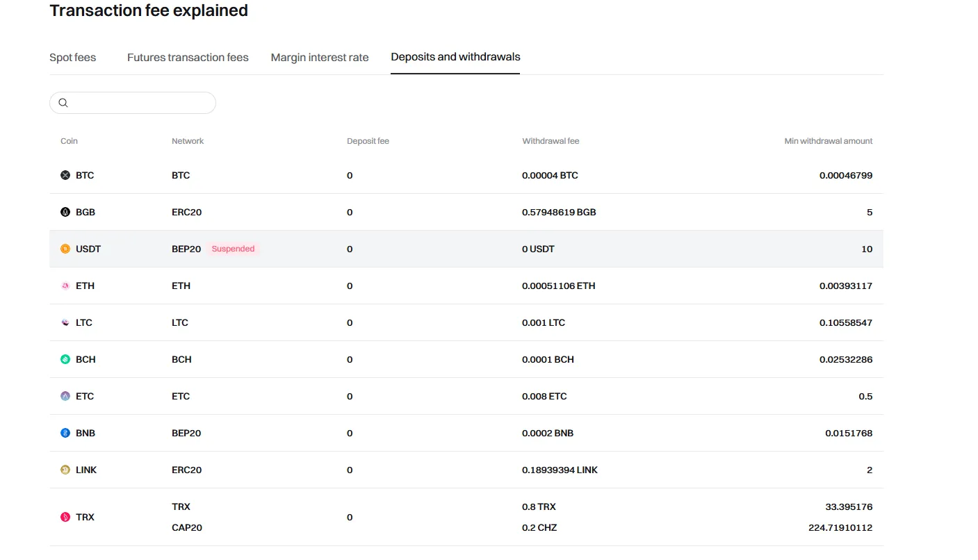Click the 33.395176 min withdrawal value
The height and width of the screenshot is (560, 978).
849,507
